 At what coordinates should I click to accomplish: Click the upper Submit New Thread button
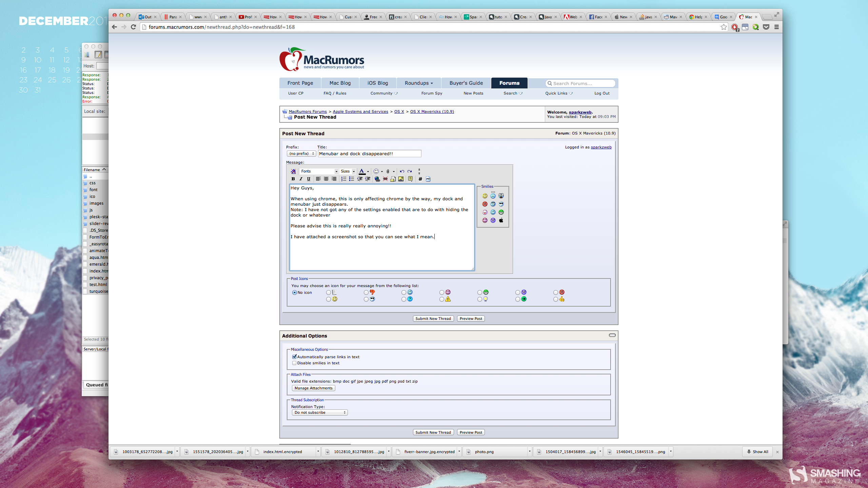point(433,319)
